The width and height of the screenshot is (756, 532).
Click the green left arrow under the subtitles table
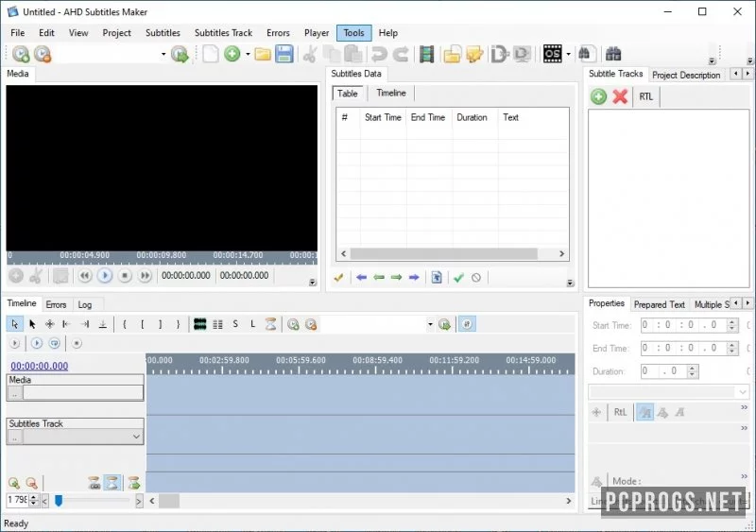379,277
